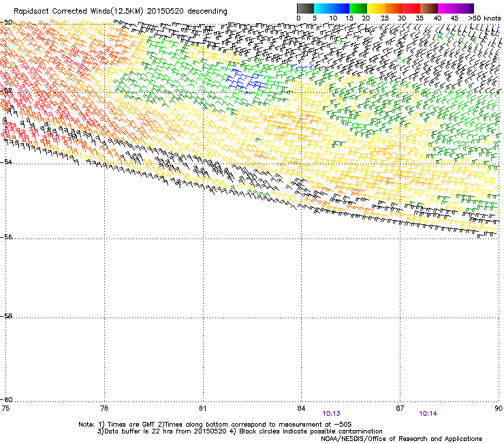The image size is (504, 443).
Task: Click the longitude label 78
Action: click(x=104, y=408)
